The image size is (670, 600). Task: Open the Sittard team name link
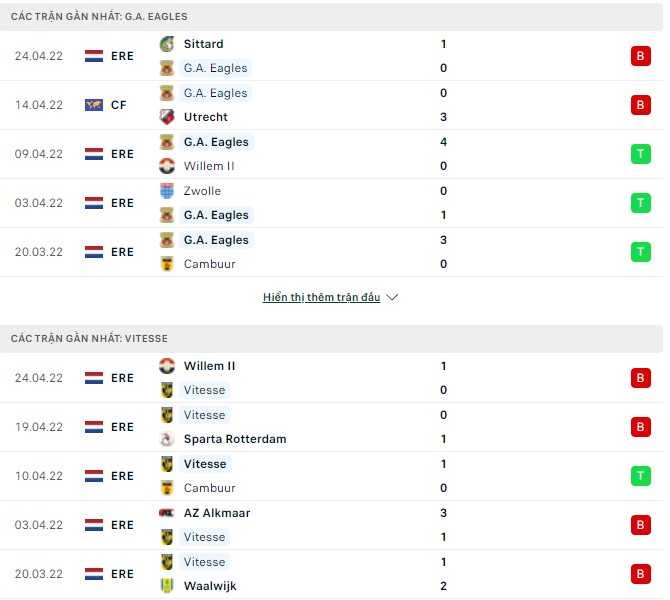point(204,44)
